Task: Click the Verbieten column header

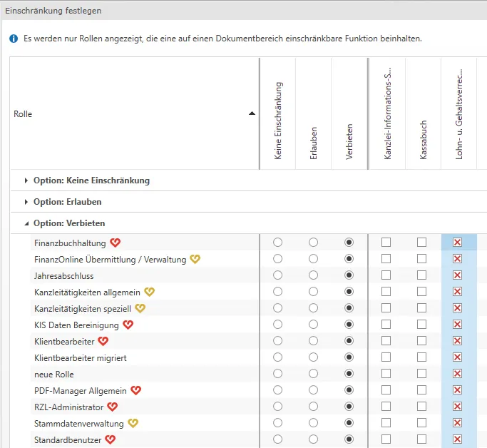Action: point(349,113)
